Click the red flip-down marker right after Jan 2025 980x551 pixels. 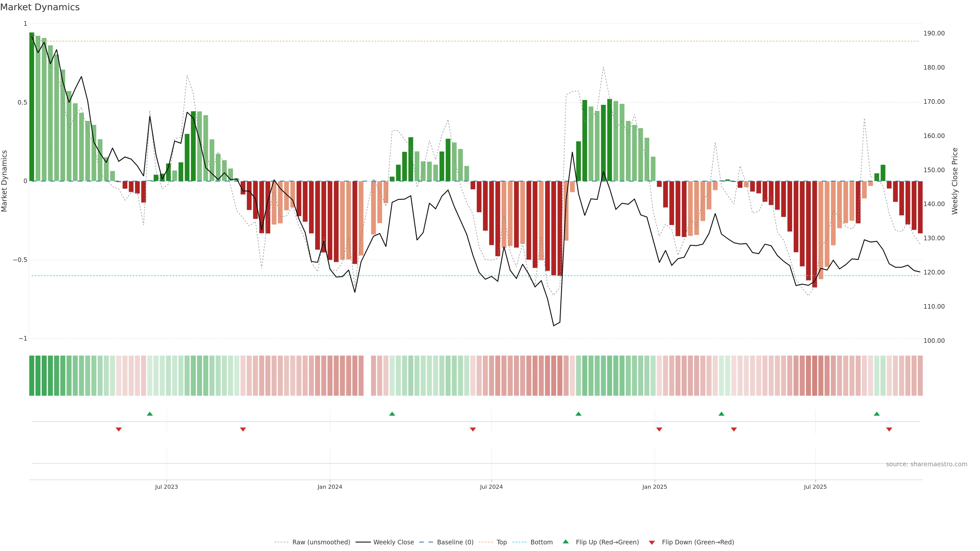pyautogui.click(x=659, y=429)
